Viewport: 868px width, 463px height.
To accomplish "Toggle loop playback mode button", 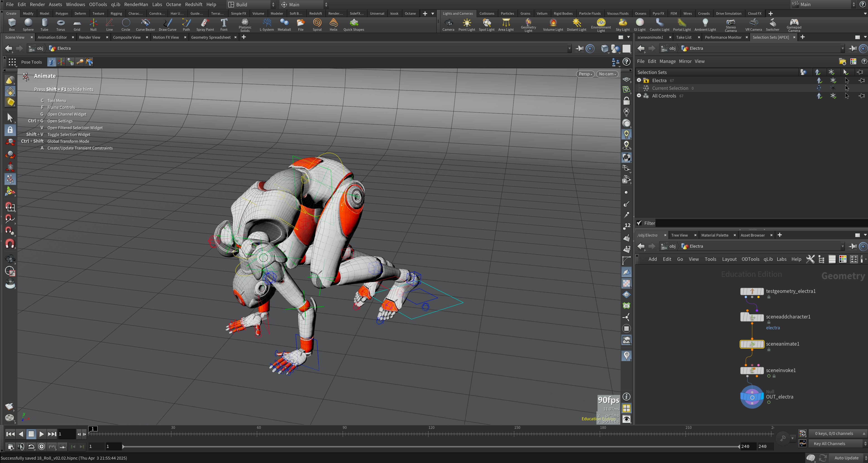I will click(31, 446).
